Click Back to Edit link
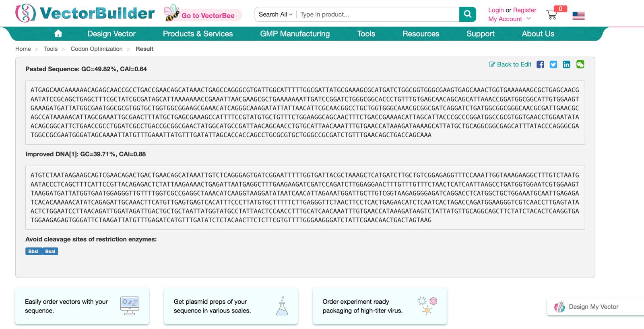 (x=514, y=64)
